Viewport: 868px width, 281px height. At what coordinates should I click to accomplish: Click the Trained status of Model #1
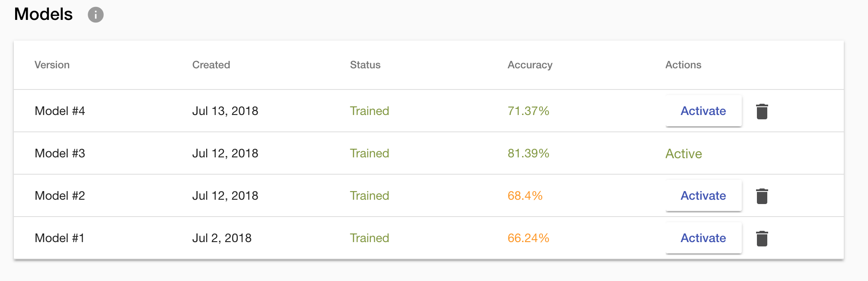369,238
